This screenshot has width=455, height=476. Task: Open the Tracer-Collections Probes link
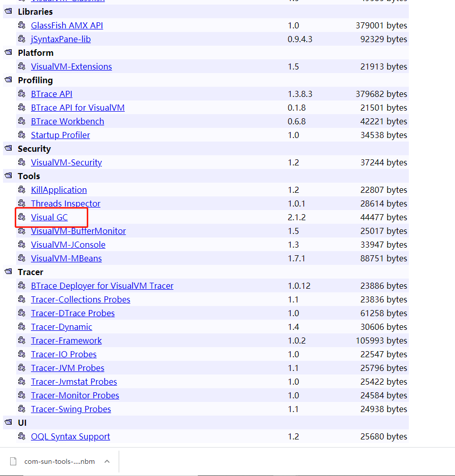click(x=81, y=299)
